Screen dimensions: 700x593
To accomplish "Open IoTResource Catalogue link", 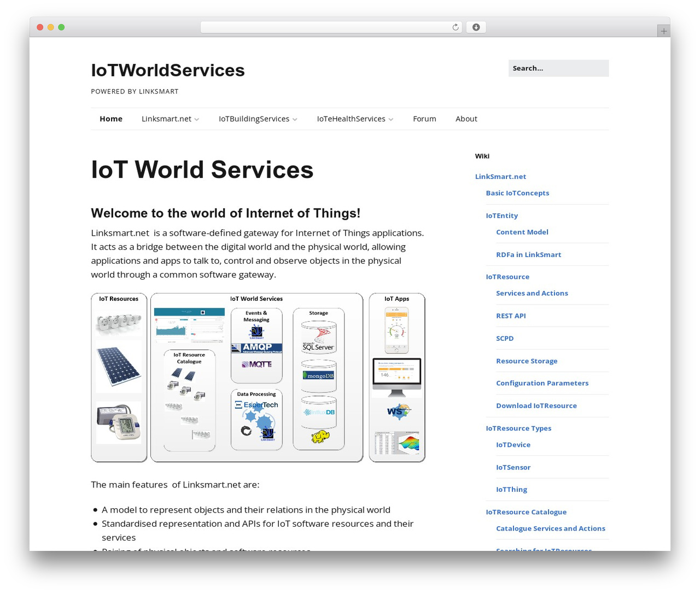I will pos(526,512).
